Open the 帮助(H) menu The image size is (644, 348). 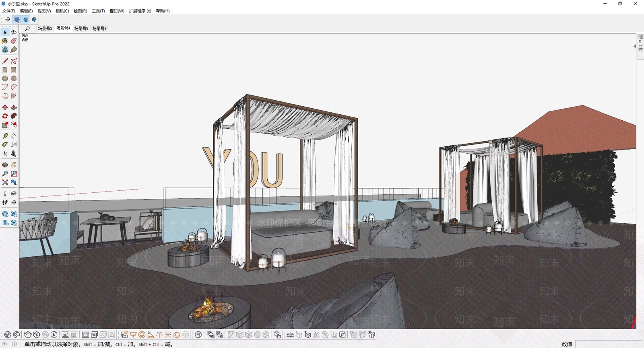coord(163,11)
